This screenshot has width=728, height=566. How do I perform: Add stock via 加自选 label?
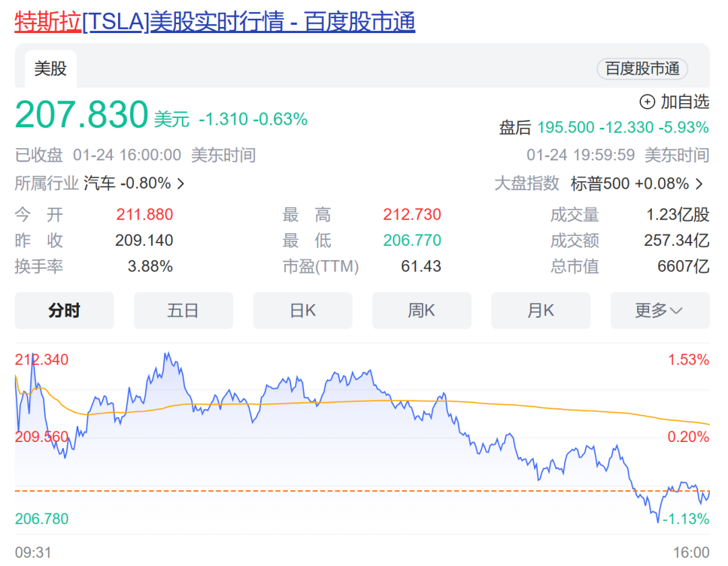[x=685, y=102]
